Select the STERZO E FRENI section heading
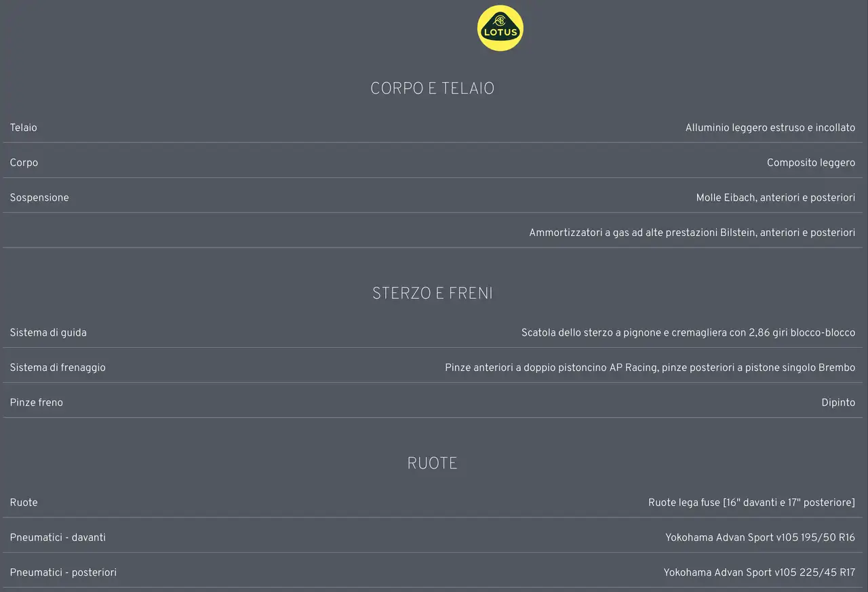 pos(433,294)
